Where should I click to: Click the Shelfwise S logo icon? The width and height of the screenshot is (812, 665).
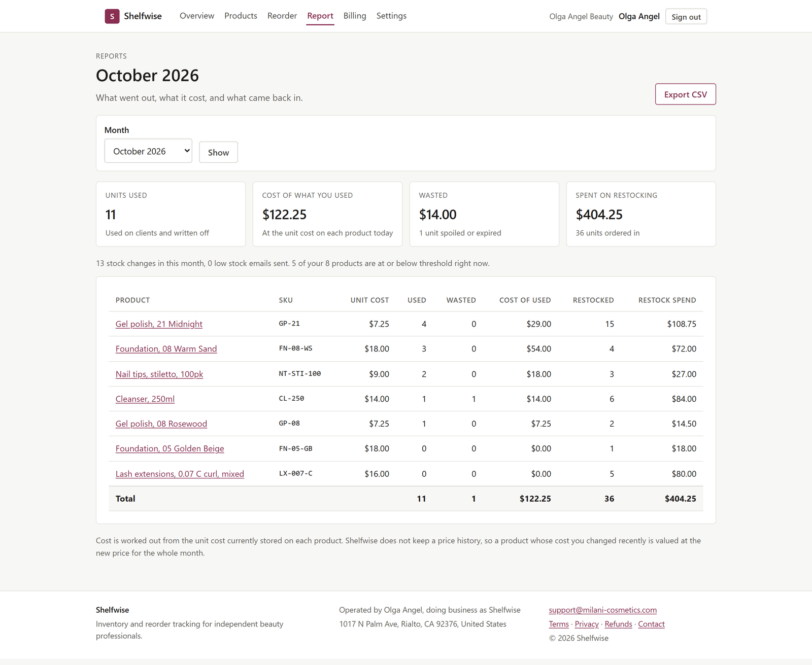click(x=112, y=16)
